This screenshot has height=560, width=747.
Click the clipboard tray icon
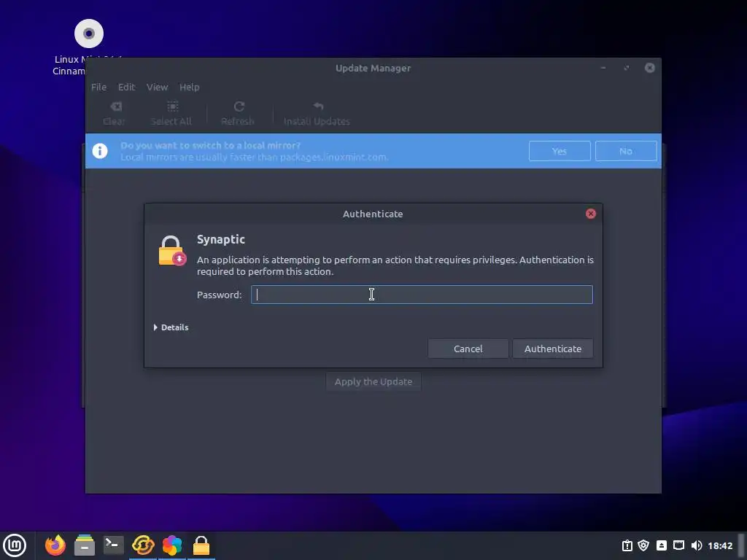coord(627,545)
